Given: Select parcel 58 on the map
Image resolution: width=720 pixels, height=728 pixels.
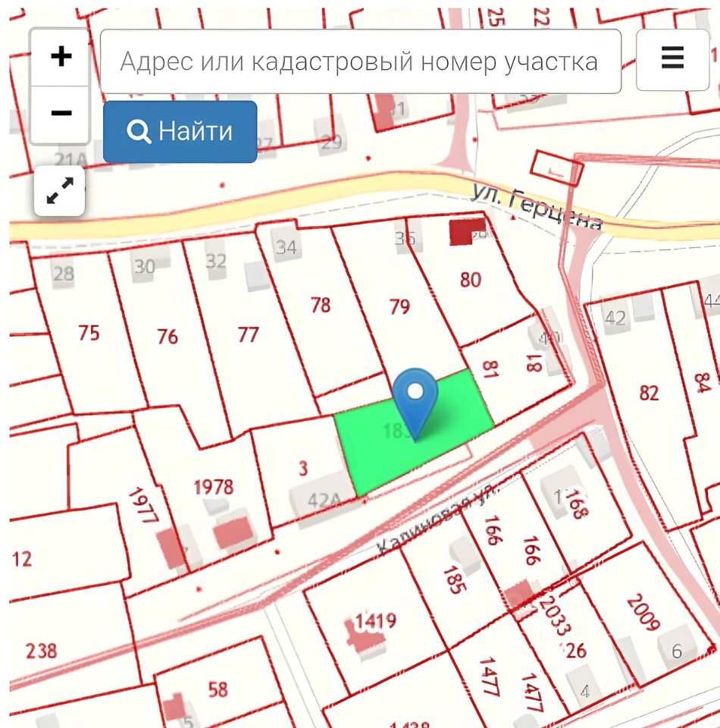Looking at the screenshot, I should click(218, 689).
